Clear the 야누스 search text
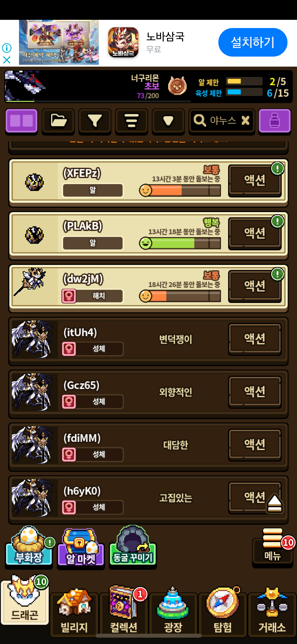This screenshot has width=297, height=644. pyautogui.click(x=246, y=121)
